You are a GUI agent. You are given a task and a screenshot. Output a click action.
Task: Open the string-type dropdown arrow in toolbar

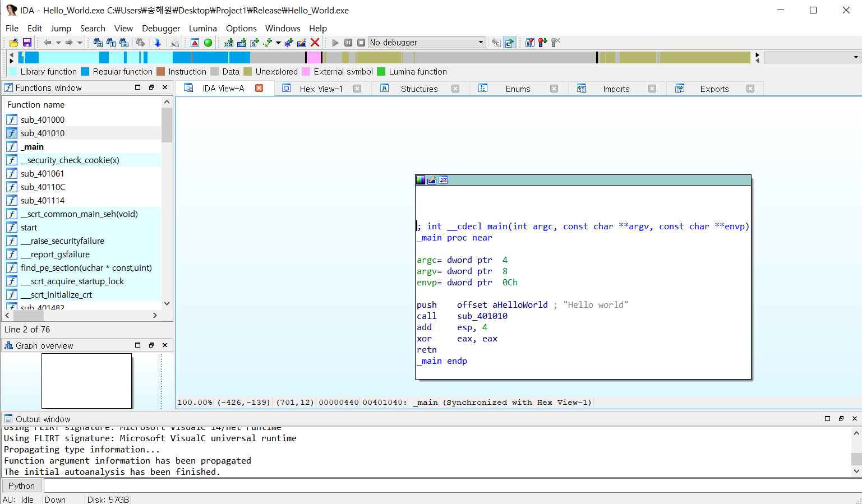pyautogui.click(x=278, y=43)
